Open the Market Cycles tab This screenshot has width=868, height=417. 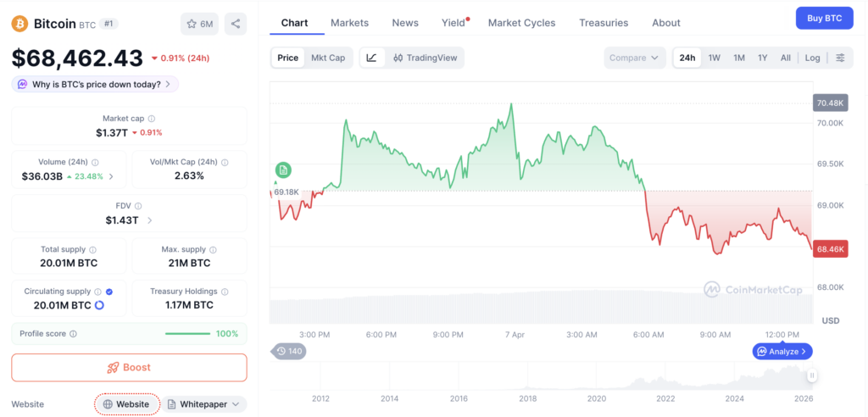(x=521, y=23)
